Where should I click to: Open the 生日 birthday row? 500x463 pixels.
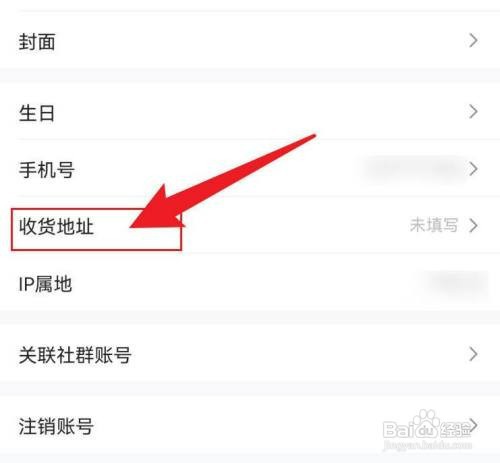point(250,112)
